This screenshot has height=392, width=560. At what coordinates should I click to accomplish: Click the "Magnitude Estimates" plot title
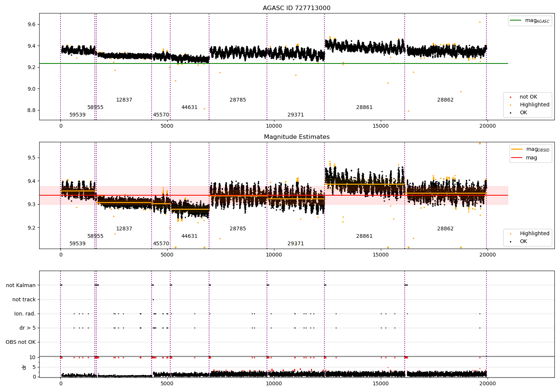(296, 137)
